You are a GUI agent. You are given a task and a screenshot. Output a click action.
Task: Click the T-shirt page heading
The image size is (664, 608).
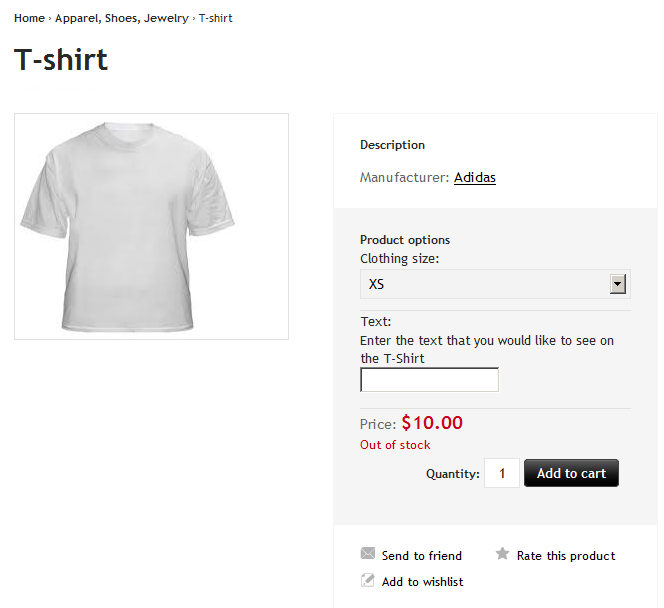click(x=61, y=60)
